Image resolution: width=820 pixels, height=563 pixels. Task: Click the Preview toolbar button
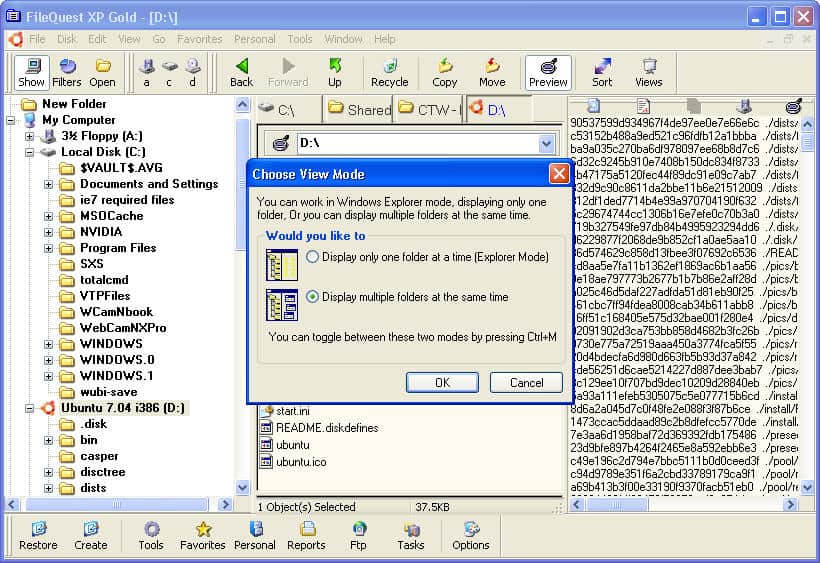click(548, 72)
